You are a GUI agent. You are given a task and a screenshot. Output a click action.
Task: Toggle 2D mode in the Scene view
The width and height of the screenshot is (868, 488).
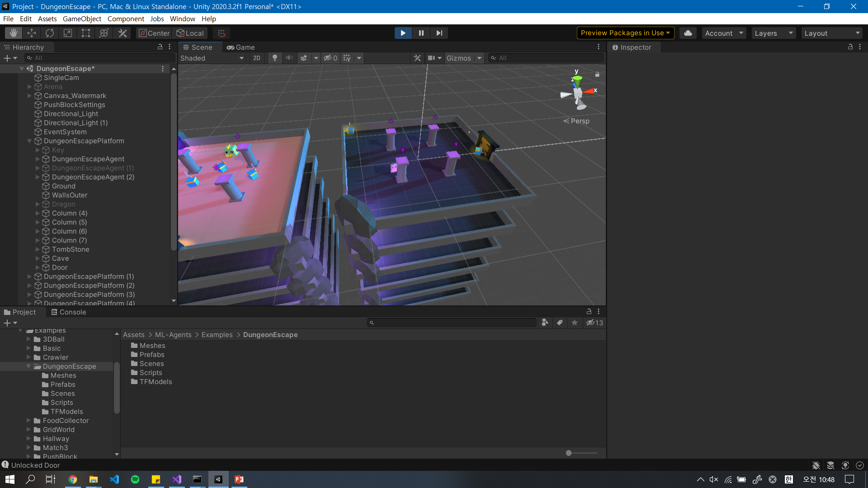pos(256,58)
